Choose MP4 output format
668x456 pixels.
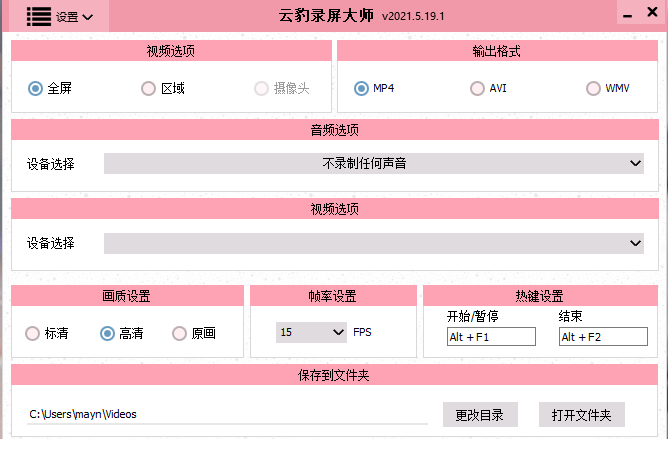click(374, 88)
